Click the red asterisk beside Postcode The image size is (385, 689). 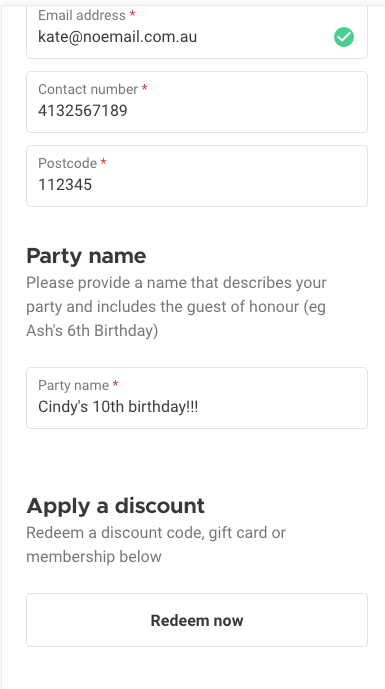click(104, 162)
